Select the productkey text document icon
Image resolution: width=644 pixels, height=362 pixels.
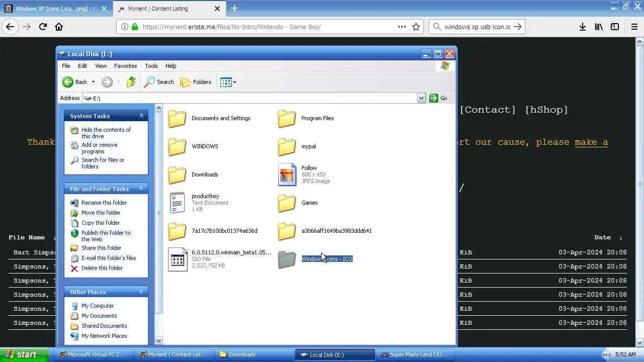(x=177, y=203)
